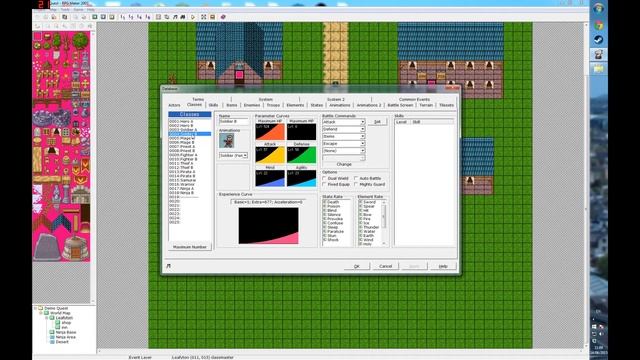Click the soldier sprite under Animations
Screen dimensions: 640x360
(227, 141)
